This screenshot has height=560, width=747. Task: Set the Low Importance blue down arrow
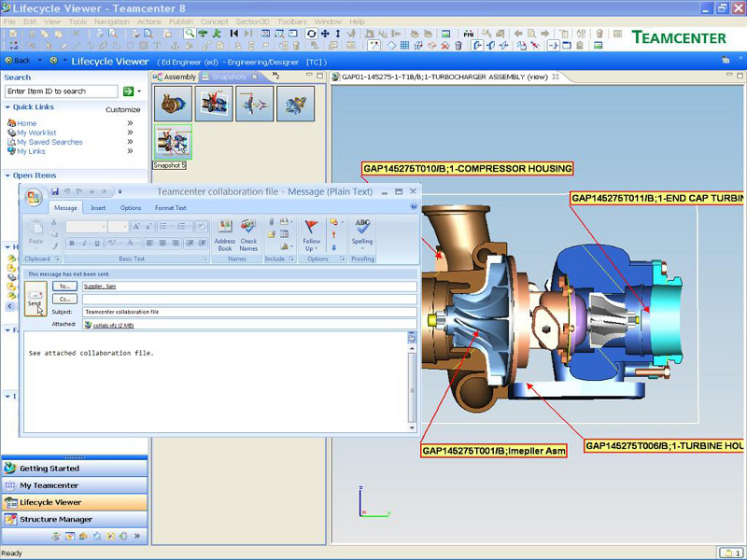click(x=333, y=247)
